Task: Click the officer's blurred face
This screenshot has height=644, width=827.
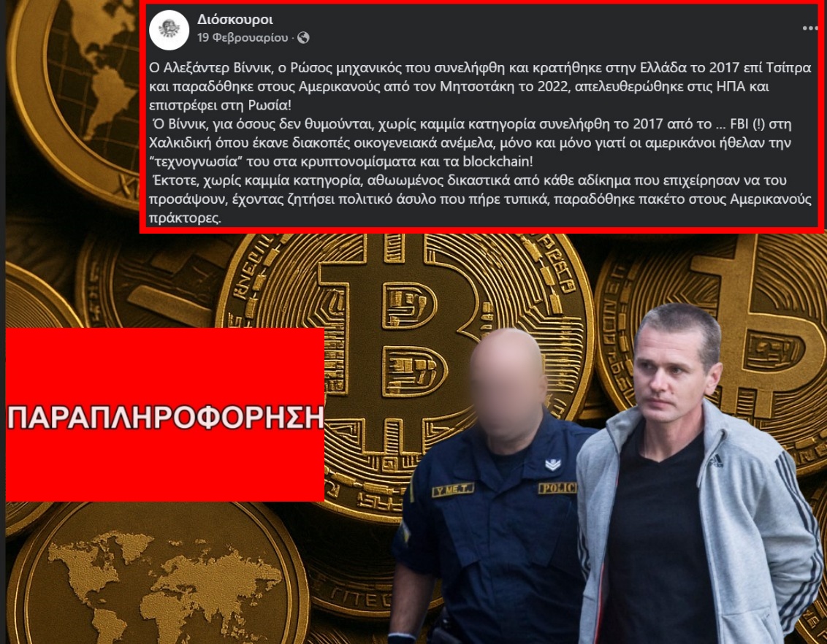Action: [508, 385]
